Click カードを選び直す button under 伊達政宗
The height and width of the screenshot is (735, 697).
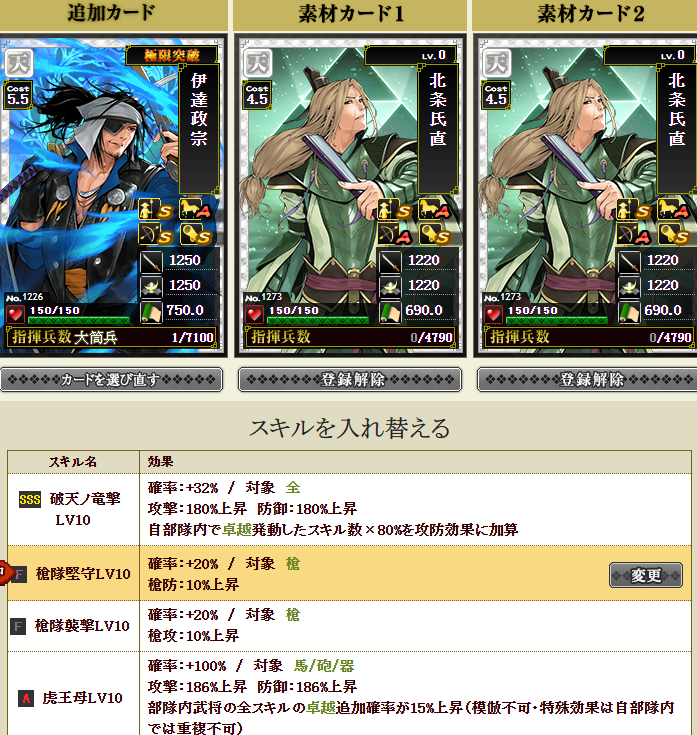[112, 380]
